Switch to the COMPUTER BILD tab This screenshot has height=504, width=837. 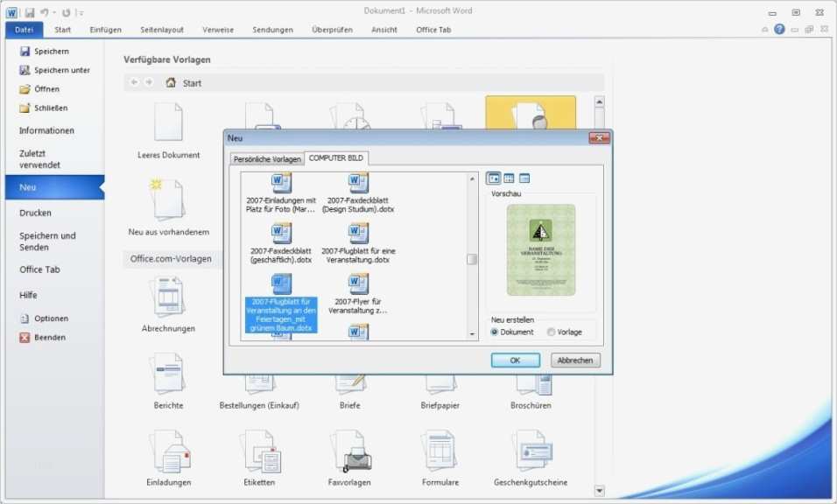coord(336,158)
